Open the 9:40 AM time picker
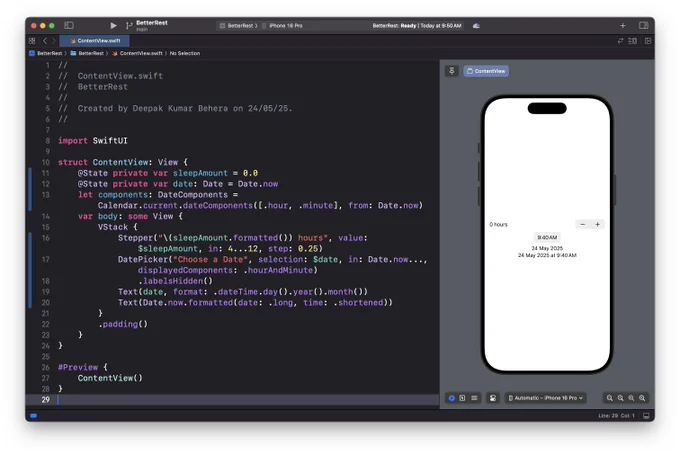Screen dimensions: 680x455 coord(547,237)
